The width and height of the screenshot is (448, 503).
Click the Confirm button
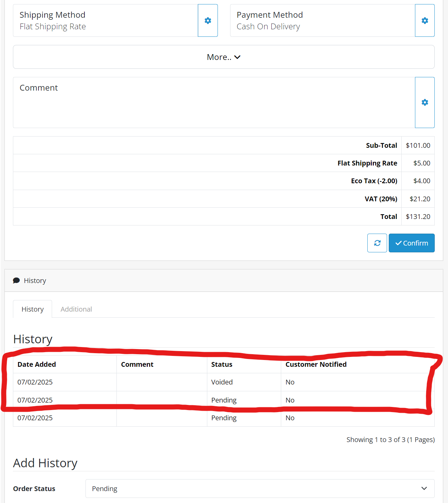pos(412,243)
